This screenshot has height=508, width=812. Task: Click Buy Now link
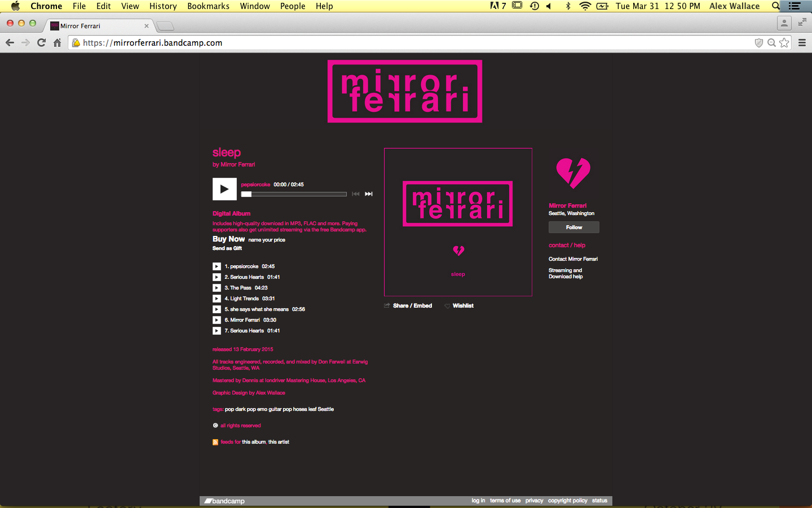pyautogui.click(x=228, y=239)
